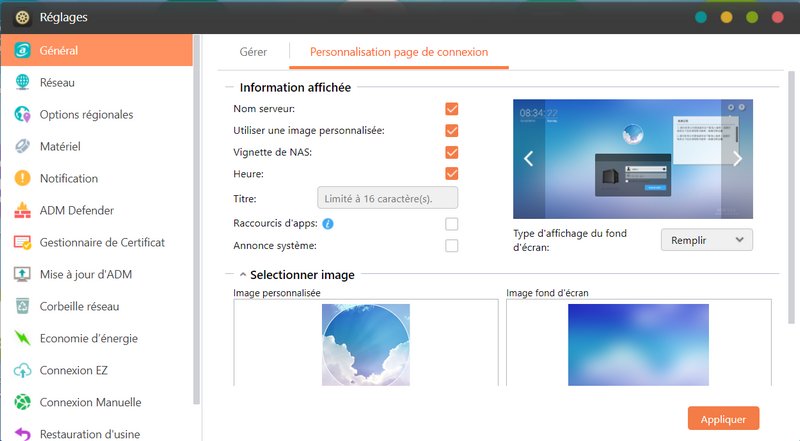Viewport: 800px width, 441px height.
Task: Click the sidebar vertical scrollbar
Action: (196, 219)
